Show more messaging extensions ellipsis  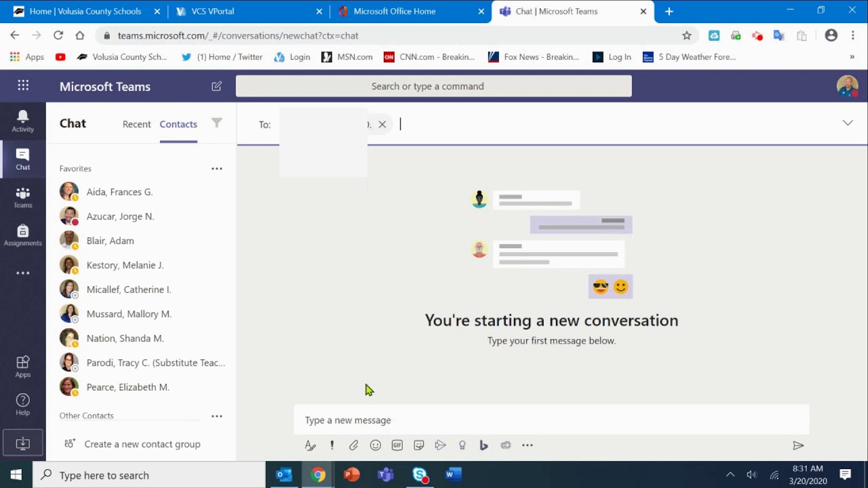click(527, 445)
